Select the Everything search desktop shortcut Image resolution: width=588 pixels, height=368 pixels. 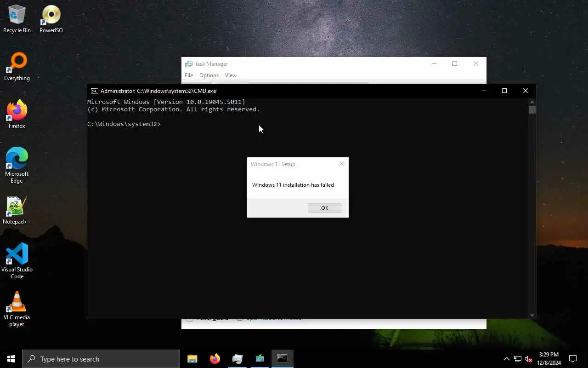pyautogui.click(x=17, y=67)
